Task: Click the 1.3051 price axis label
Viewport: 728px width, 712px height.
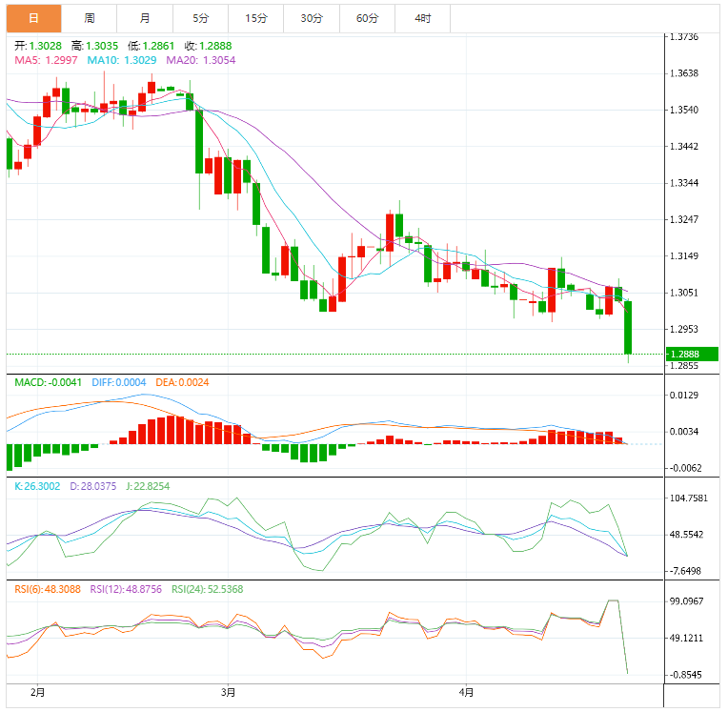Action: pyautogui.click(x=684, y=293)
